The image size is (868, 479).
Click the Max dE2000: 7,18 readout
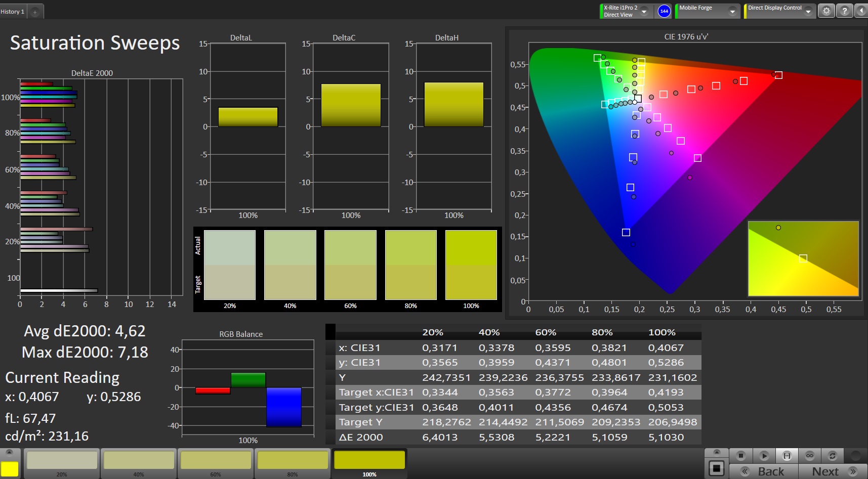[x=85, y=352]
